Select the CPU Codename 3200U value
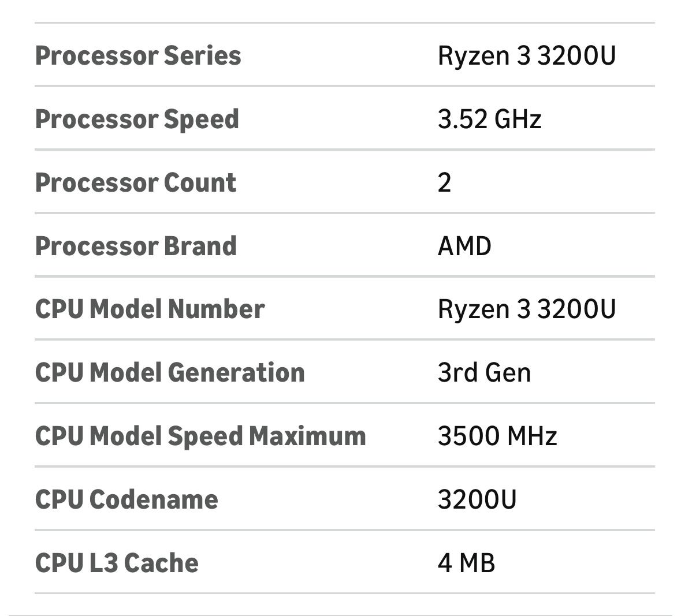 coord(477,499)
